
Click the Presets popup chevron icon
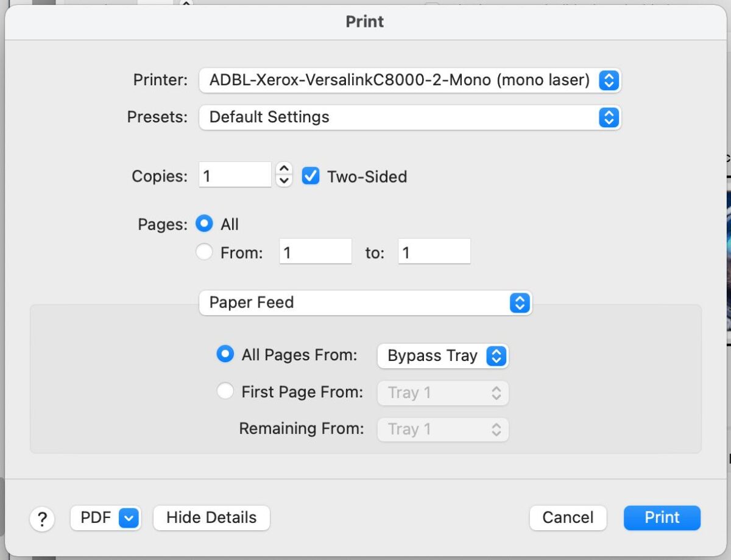(609, 117)
